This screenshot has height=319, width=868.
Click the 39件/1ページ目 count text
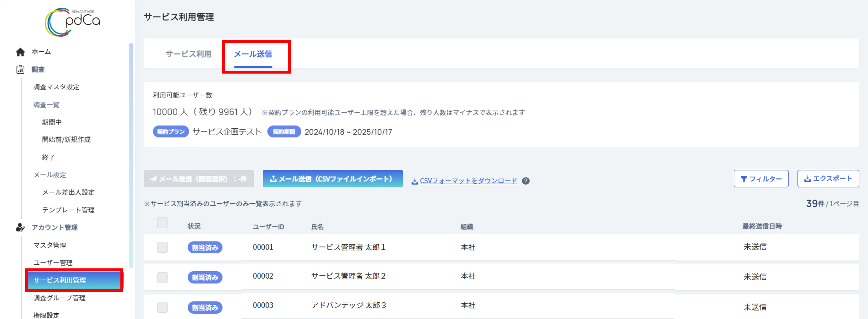(832, 204)
